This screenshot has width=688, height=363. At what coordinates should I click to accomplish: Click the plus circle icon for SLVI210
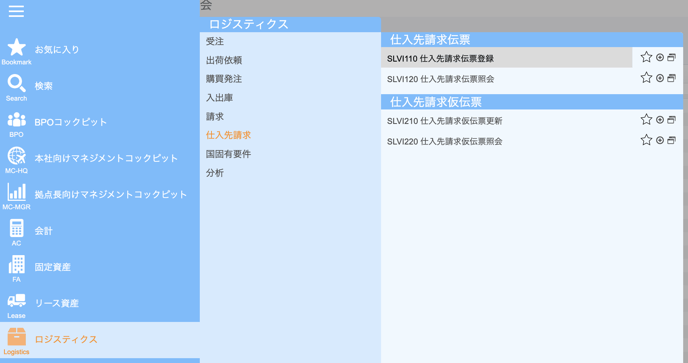point(660,120)
